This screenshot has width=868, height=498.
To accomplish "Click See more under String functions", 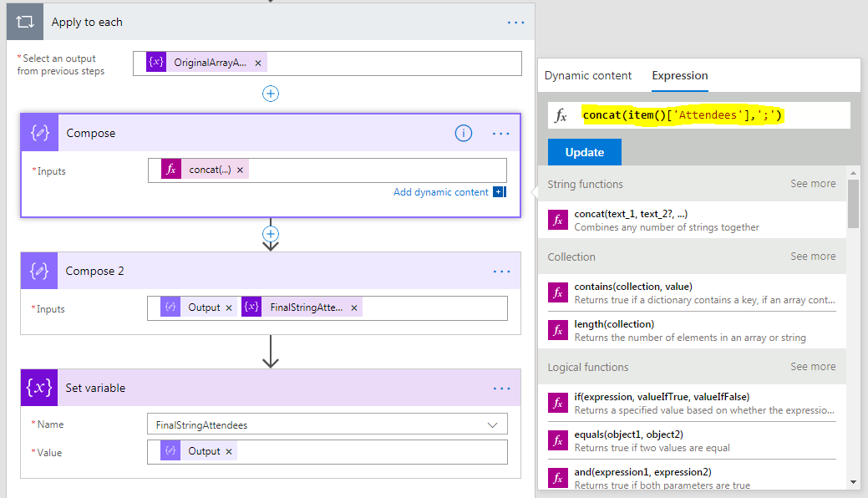I will click(x=812, y=183).
